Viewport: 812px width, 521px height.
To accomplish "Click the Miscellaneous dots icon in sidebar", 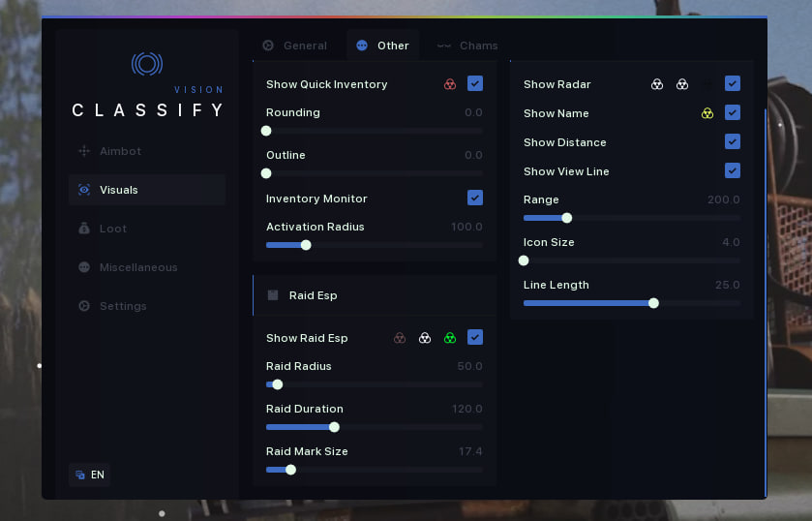I will point(84,267).
